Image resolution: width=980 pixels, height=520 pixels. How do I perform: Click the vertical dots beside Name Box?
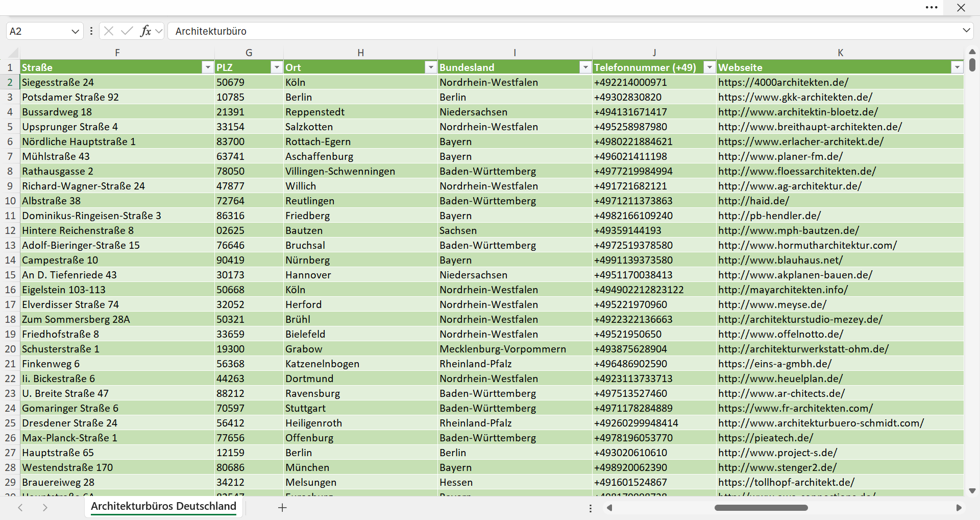91,31
